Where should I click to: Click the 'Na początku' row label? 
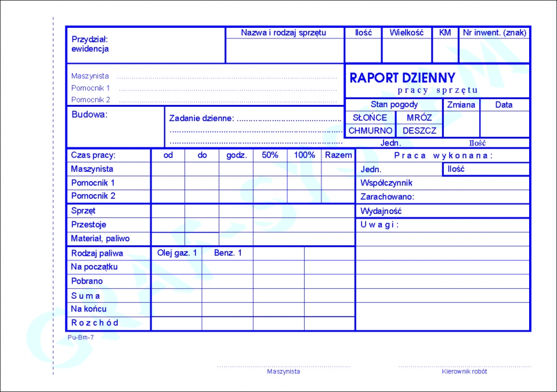pyautogui.click(x=94, y=267)
